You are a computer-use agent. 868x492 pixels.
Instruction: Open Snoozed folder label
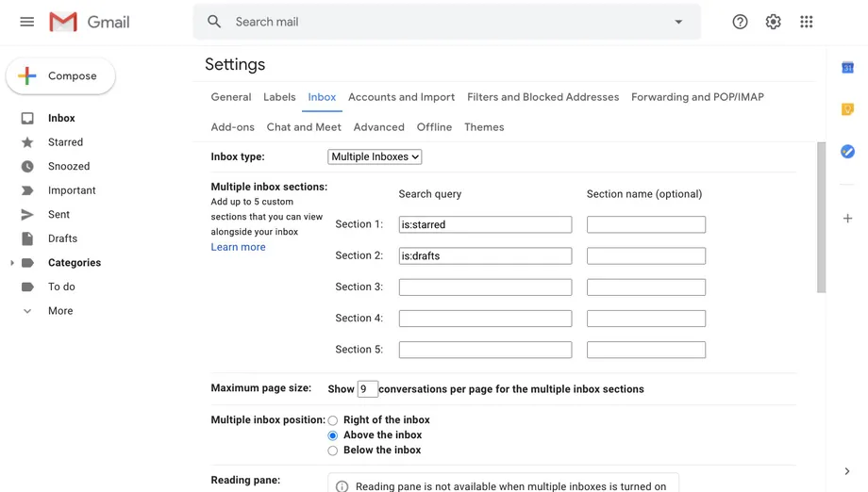[x=69, y=167]
